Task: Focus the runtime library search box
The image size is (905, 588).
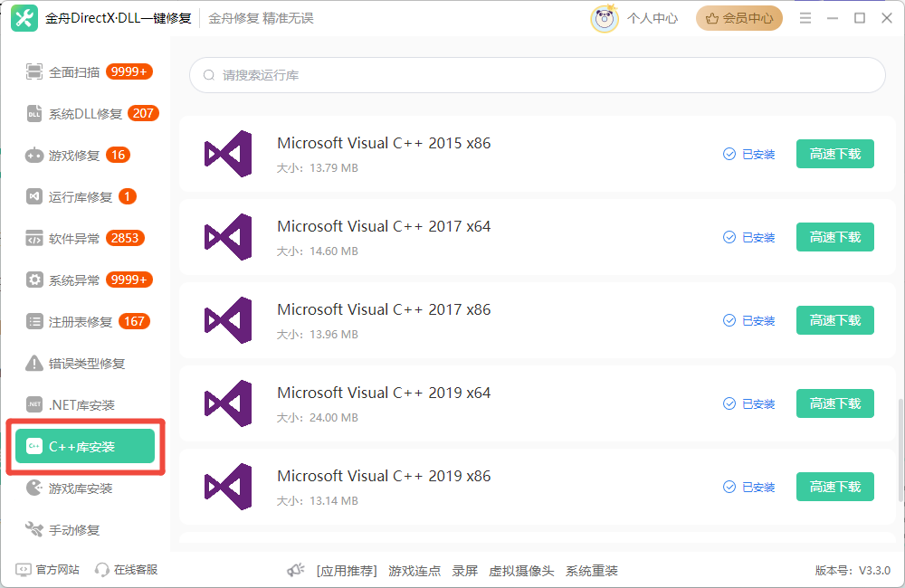Action: tap(538, 75)
